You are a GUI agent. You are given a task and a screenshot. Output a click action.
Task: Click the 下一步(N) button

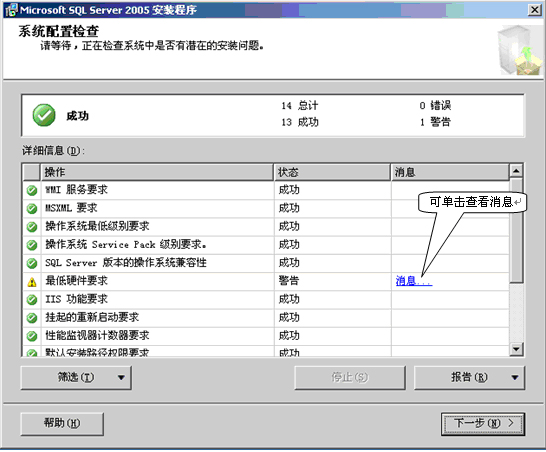(x=483, y=424)
